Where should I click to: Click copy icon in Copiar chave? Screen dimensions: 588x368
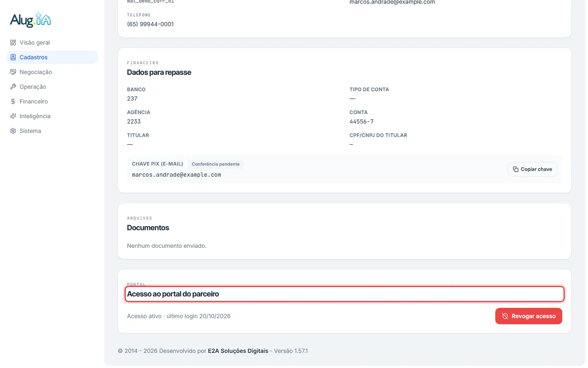tap(516, 169)
